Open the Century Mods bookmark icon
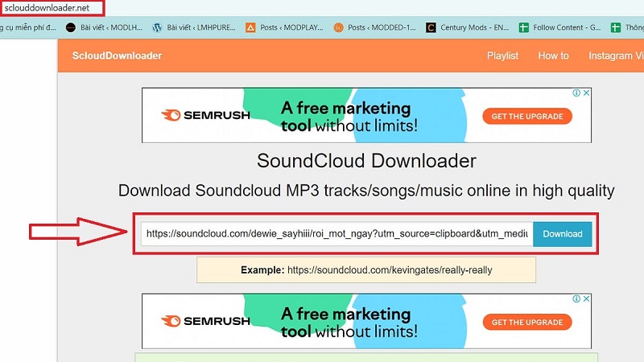Viewport: 644px width, 362px height. 431,27
